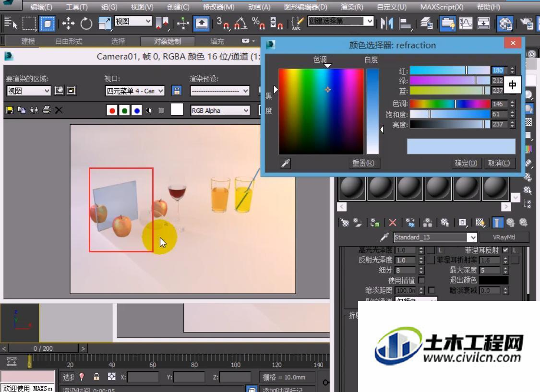540x392 pixels.
Task: Click the 细分 value field
Action: click(x=405, y=271)
